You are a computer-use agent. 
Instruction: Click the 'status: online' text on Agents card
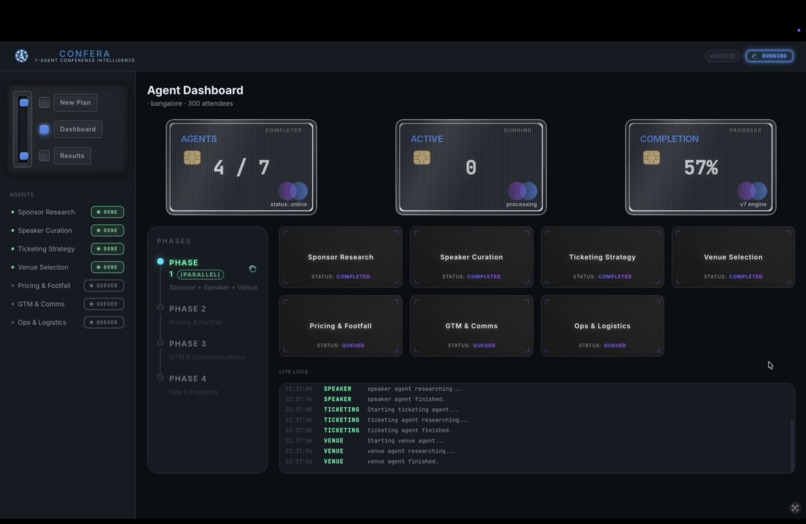[288, 204]
